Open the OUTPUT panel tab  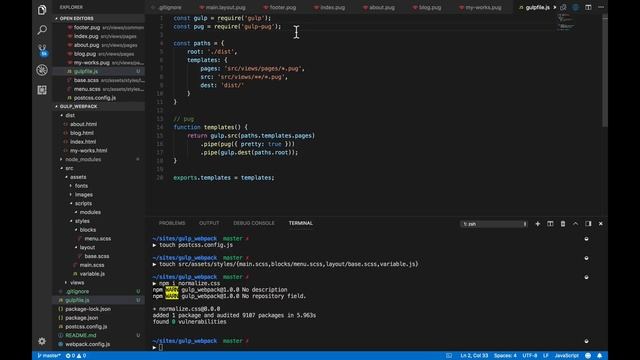(209, 223)
